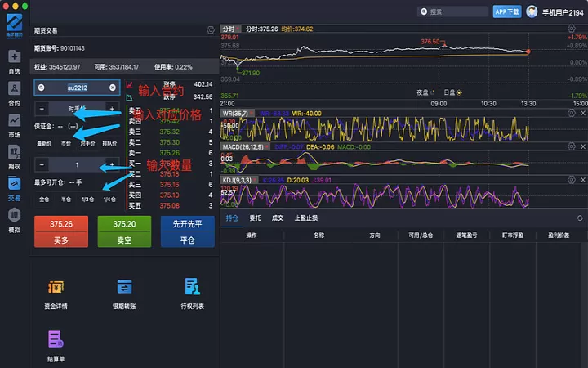Click the 涨停 limit-up chart icon
The image size is (588, 368).
coord(129,84)
